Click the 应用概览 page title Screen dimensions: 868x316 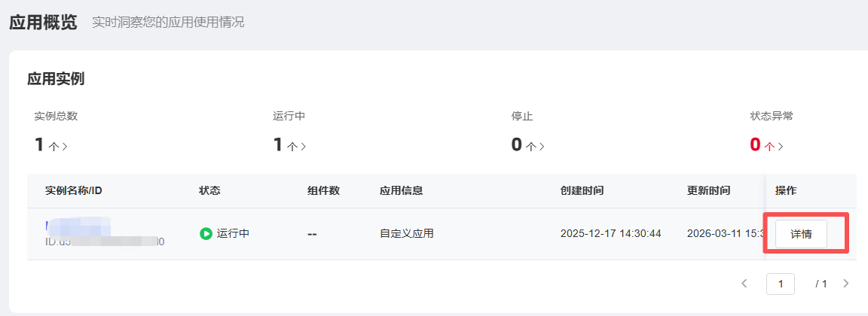pos(43,22)
